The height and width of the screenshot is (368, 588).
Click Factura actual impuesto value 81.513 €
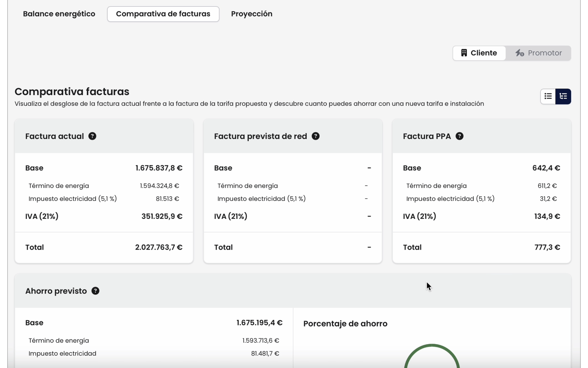point(167,199)
